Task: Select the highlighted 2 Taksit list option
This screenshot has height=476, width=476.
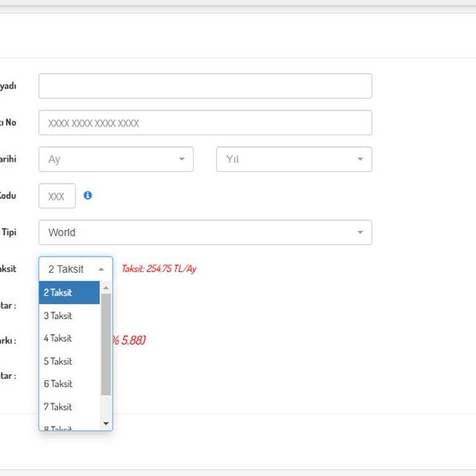Action: [x=69, y=293]
